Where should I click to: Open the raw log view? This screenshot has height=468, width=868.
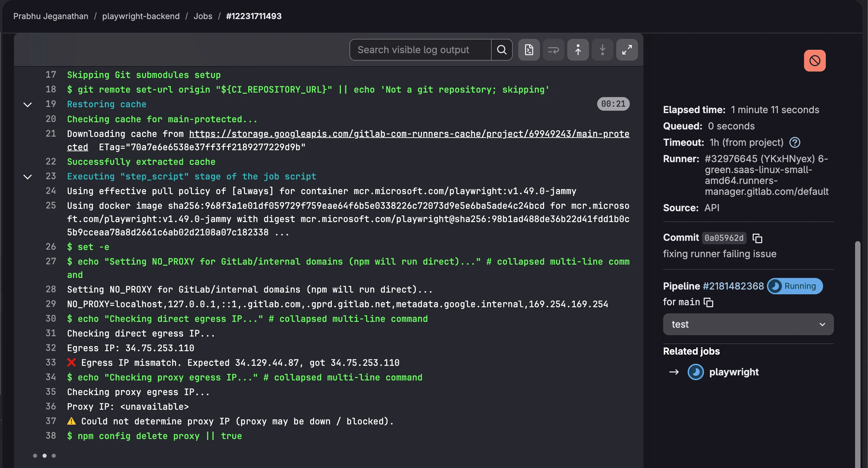[x=529, y=50]
